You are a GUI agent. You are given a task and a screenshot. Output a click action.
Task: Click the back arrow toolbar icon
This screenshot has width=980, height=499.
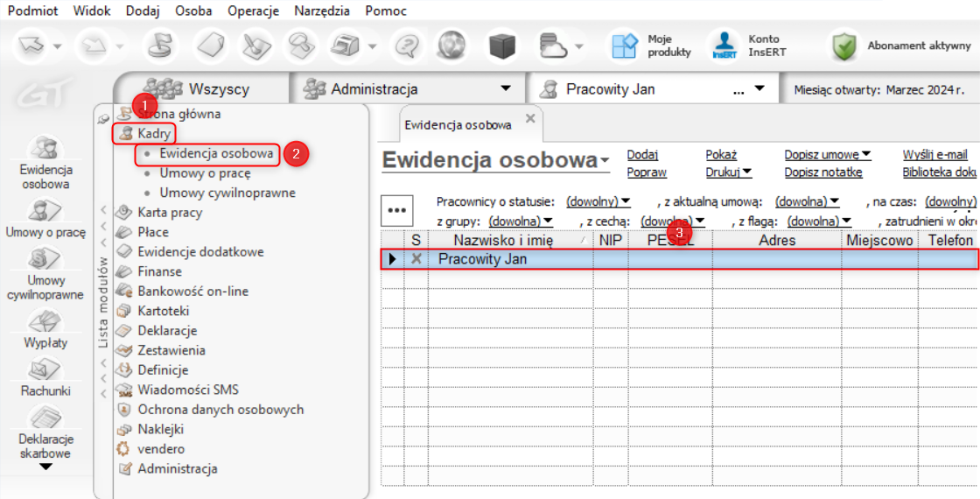[x=30, y=46]
